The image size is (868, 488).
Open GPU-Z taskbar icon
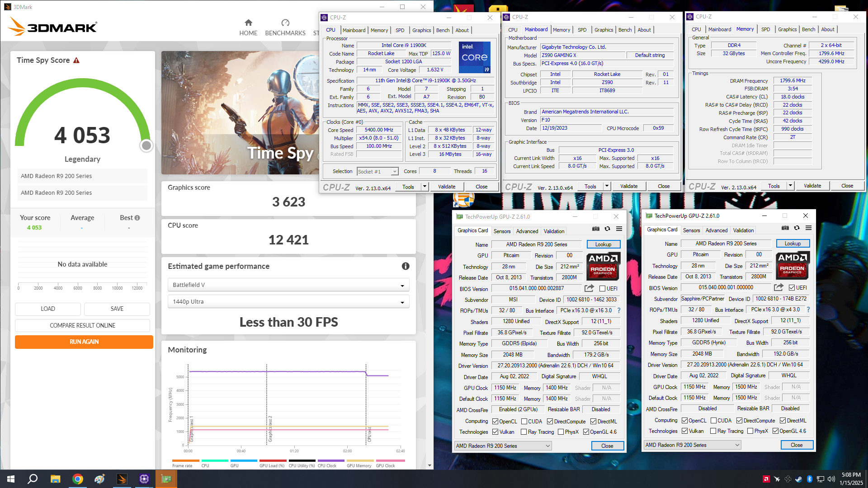[x=166, y=479]
